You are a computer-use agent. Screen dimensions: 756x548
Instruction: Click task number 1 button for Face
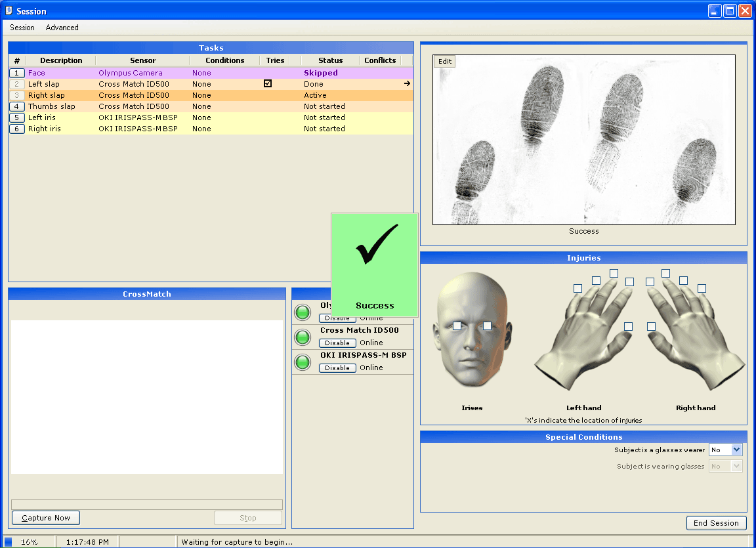[x=17, y=73]
